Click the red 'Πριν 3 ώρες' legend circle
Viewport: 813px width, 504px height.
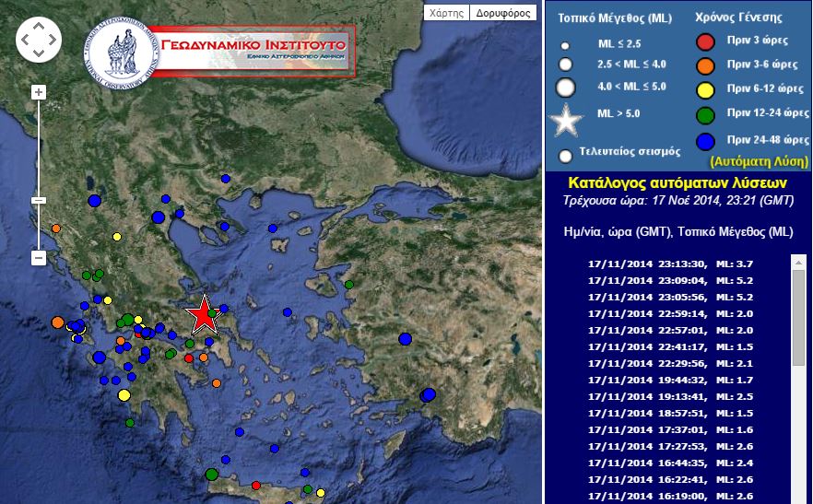[x=706, y=41]
